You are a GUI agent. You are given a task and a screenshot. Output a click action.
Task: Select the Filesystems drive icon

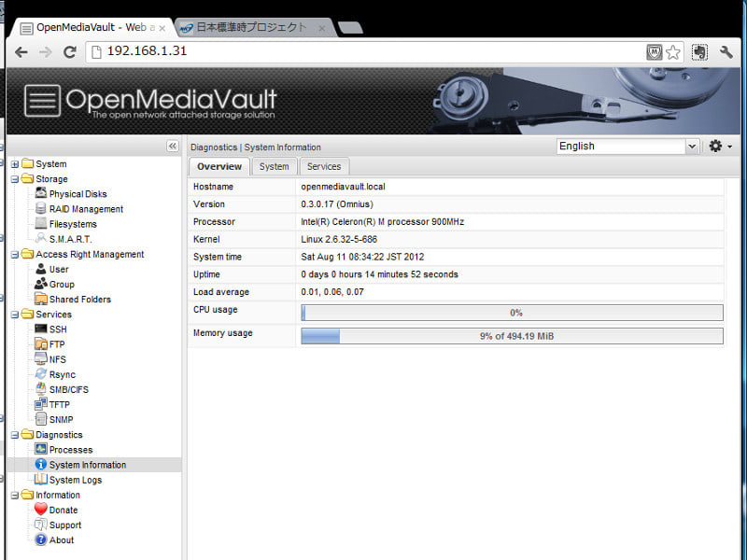pos(41,224)
